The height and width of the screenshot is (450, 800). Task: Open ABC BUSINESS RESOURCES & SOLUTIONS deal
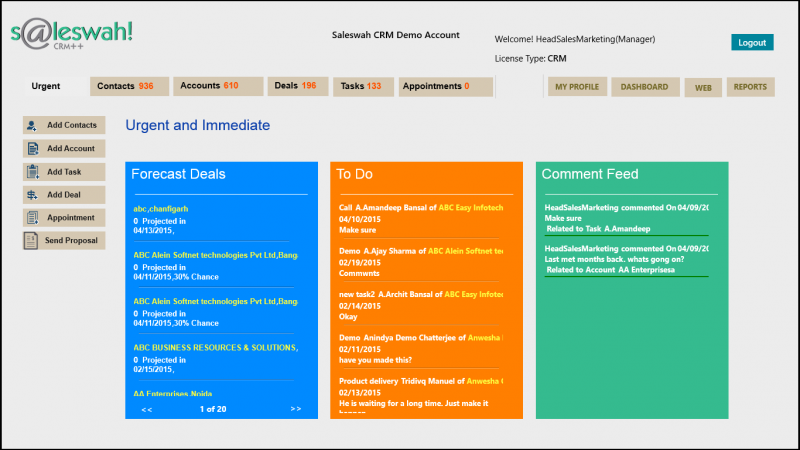(x=215, y=347)
